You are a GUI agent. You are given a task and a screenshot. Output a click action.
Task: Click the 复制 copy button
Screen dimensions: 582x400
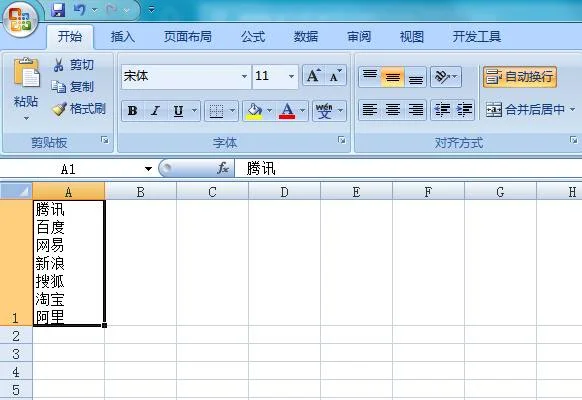[x=73, y=87]
